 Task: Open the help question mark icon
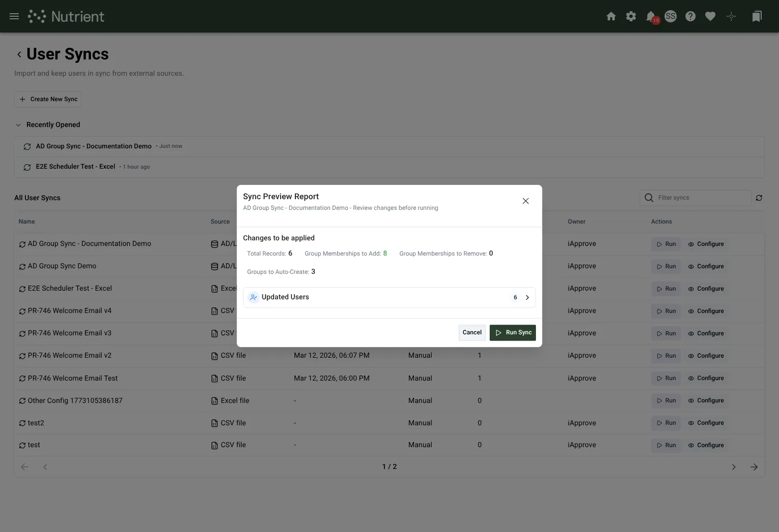click(691, 16)
